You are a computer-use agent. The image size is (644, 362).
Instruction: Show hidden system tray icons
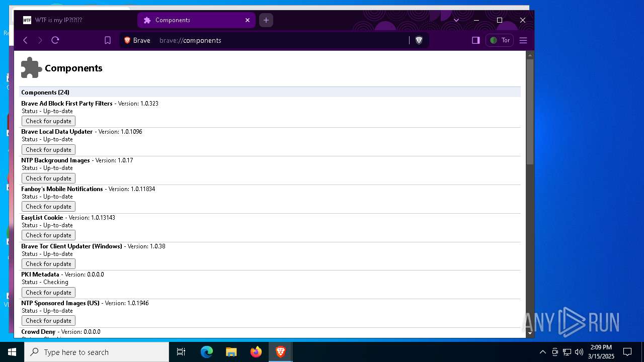point(542,352)
